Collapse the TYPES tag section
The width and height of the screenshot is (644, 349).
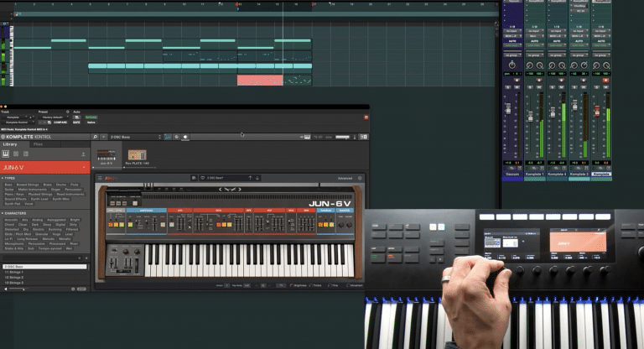[3, 178]
